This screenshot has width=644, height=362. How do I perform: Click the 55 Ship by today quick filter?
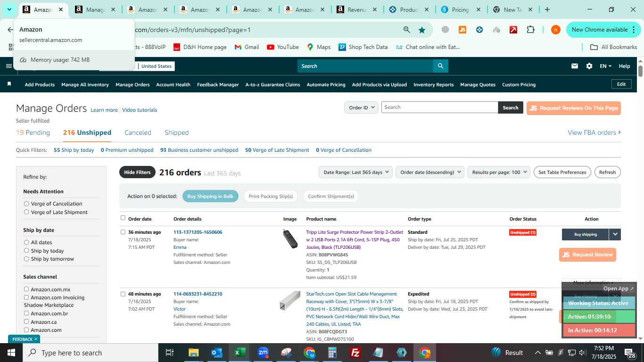(74, 150)
